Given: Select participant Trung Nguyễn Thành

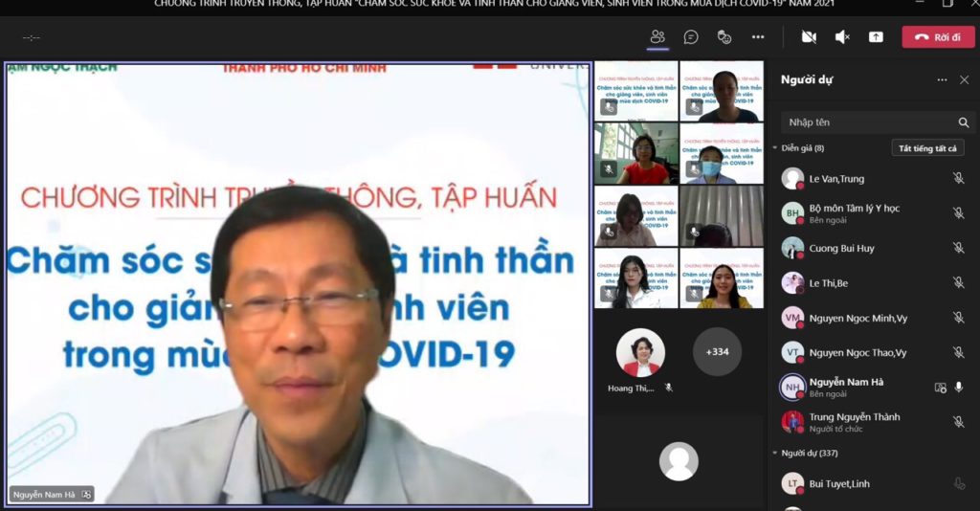Looking at the screenshot, I should pyautogui.click(x=875, y=422).
